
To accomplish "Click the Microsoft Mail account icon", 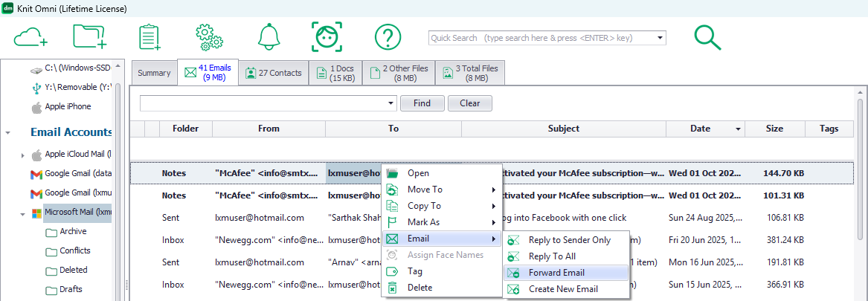I will pos(36,213).
